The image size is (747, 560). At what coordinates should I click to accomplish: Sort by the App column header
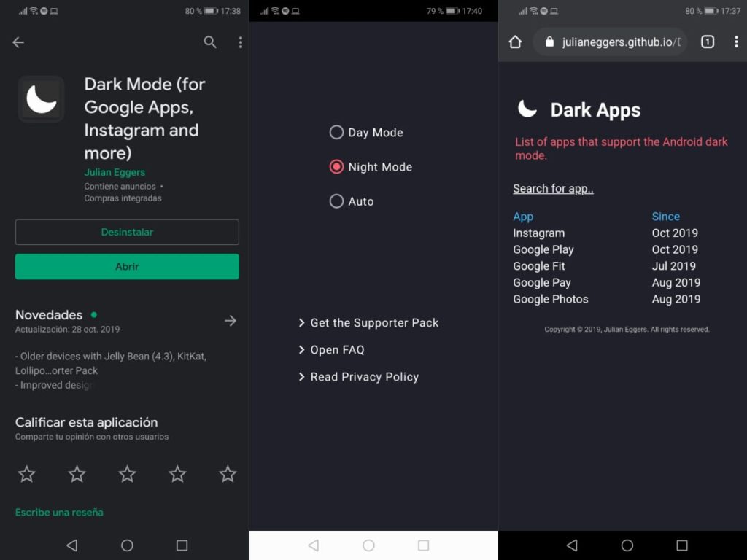[523, 217]
